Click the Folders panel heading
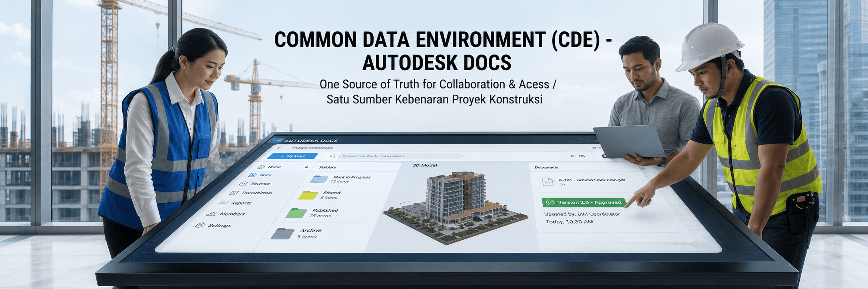This screenshot has height=289, width=868. click(x=328, y=167)
